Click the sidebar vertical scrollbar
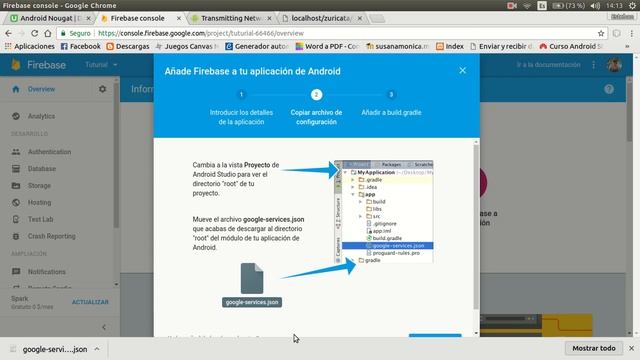The width and height of the screenshot is (640, 360). [116, 155]
